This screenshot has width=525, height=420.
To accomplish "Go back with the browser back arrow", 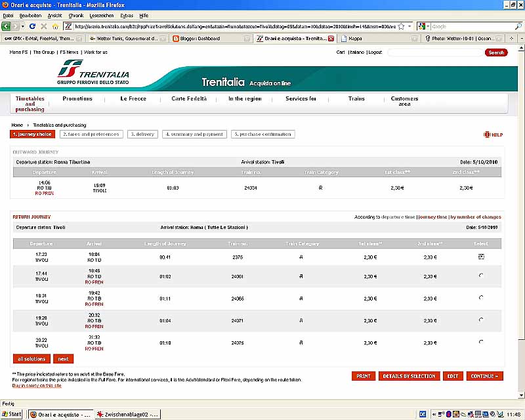I will [x=6, y=26].
